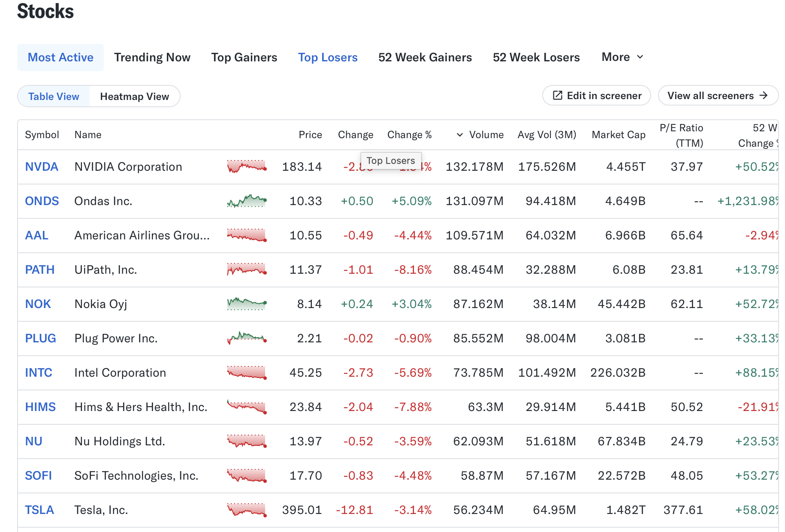
Task: Open the Tesla mini price chart
Action: (247, 510)
